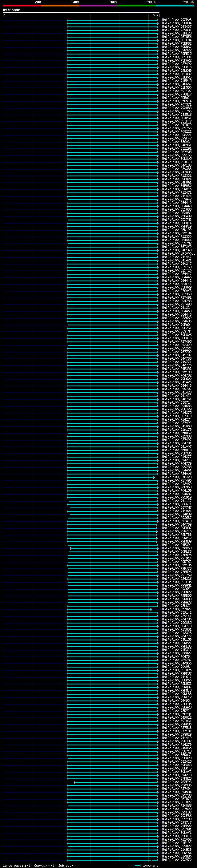Open subject UniRef100_P92919
197x868 pixels.
tap(176, 497)
